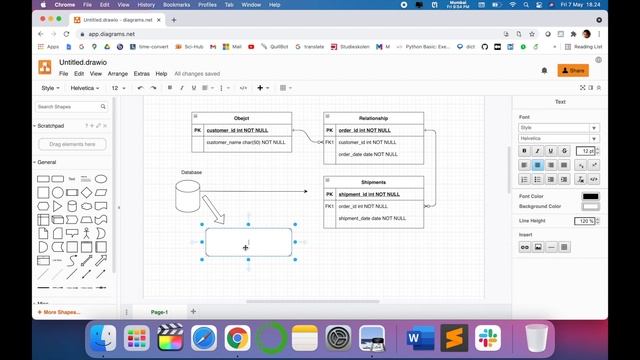Open Safari from the Dock
Viewport: 640px width, 360px height.
pos(204,338)
